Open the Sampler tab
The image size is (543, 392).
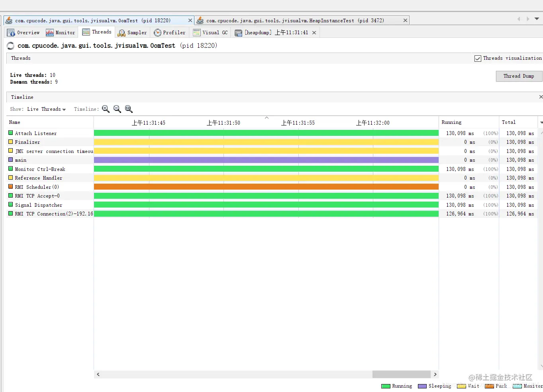tap(133, 33)
